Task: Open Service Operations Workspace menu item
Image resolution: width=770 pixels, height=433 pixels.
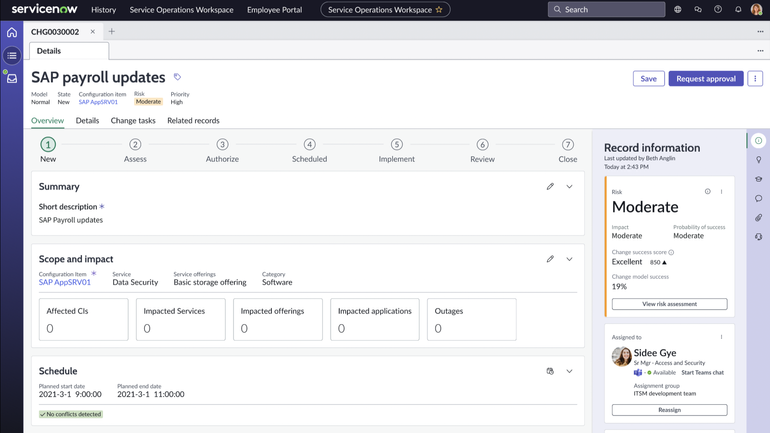Action: [181, 10]
